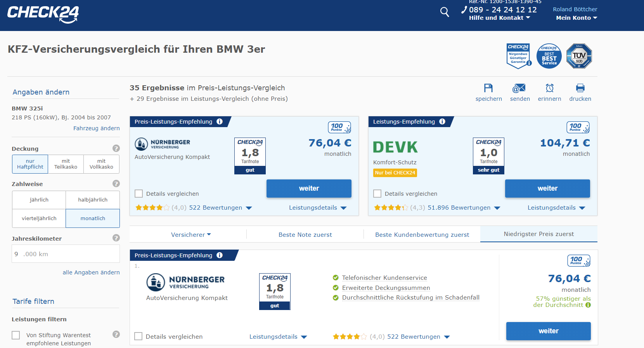Choose monatlich payment option
Image resolution: width=644 pixels, height=348 pixels.
[x=93, y=219]
